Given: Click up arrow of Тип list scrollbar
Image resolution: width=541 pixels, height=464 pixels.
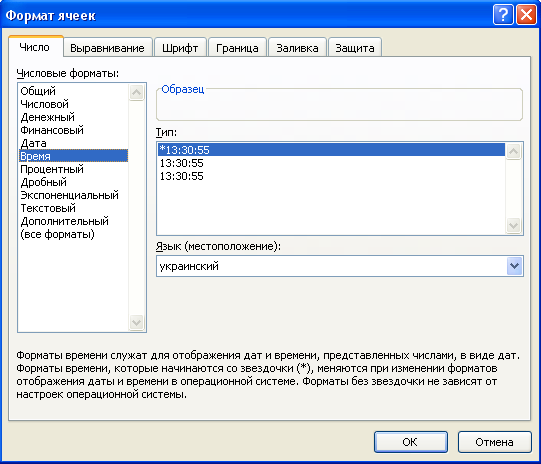Looking at the screenshot, I should [513, 151].
